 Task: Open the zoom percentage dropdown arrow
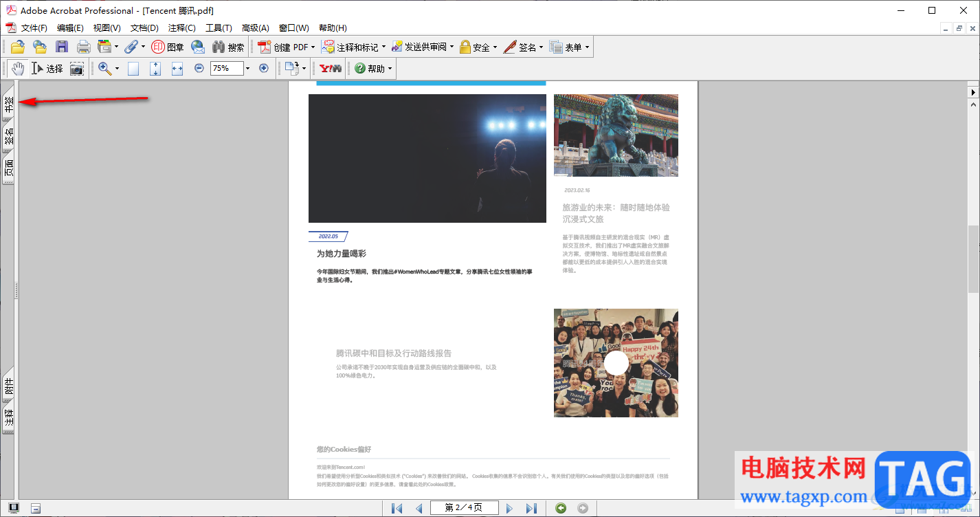tap(248, 69)
